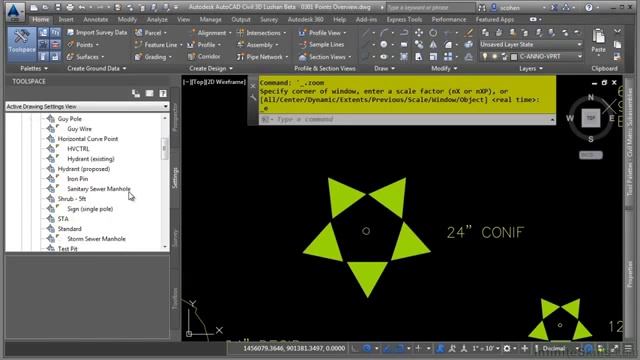Click the New drawing icon
Image resolution: width=640 pixels, height=360 pixels.
(34, 7)
